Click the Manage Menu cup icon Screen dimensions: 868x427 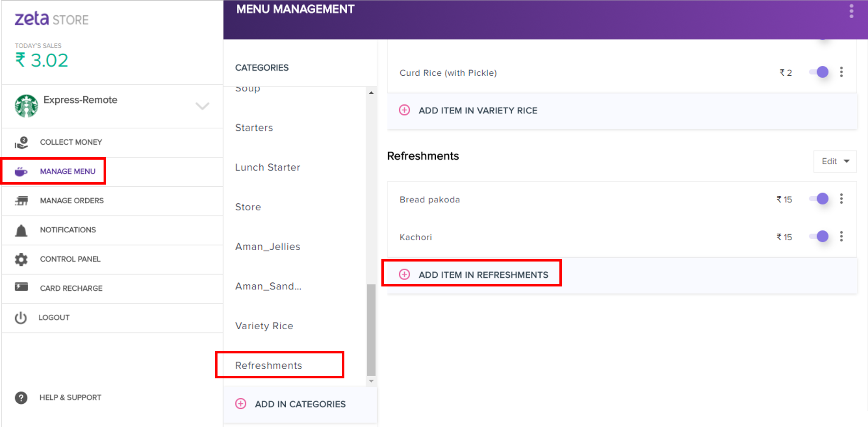21,171
